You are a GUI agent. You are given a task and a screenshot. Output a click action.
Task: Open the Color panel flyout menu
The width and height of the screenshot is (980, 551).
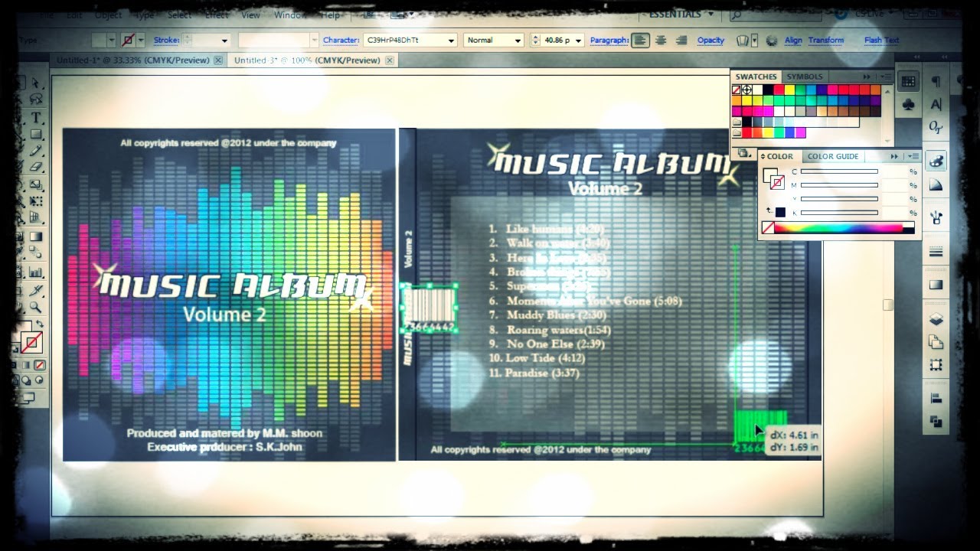point(913,156)
